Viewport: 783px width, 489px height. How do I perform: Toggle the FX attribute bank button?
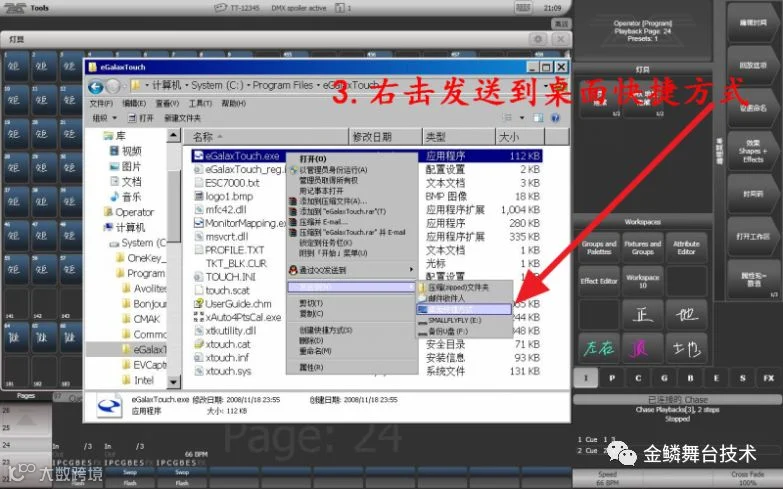769,378
